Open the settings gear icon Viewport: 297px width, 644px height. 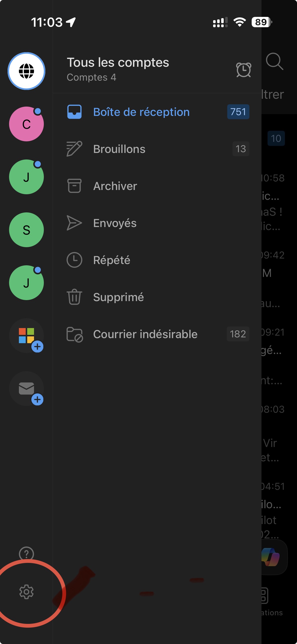pos(26,592)
